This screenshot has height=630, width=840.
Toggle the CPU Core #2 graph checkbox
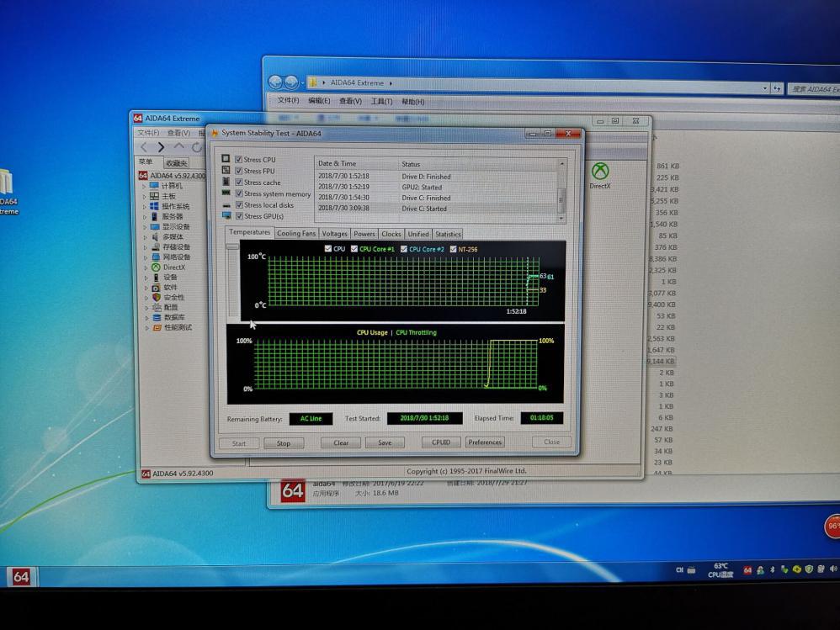pyautogui.click(x=403, y=249)
